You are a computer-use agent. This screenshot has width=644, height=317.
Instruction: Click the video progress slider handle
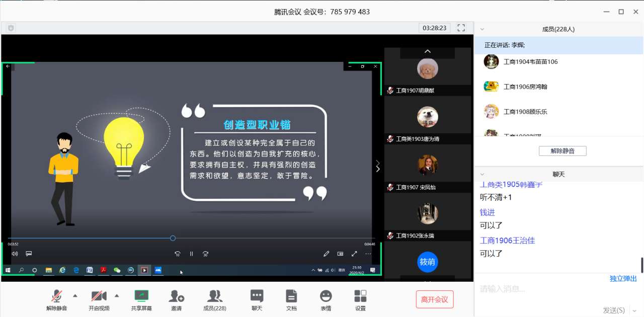pos(173,238)
